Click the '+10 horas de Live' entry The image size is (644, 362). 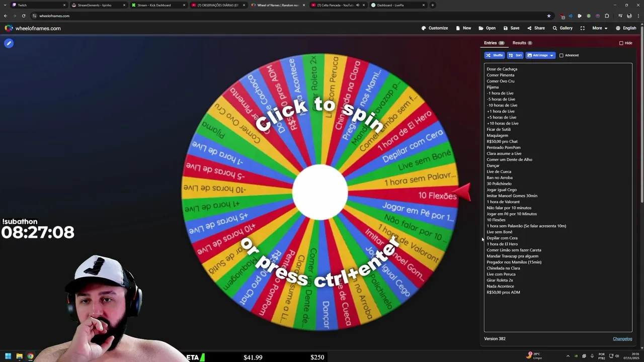click(502, 123)
